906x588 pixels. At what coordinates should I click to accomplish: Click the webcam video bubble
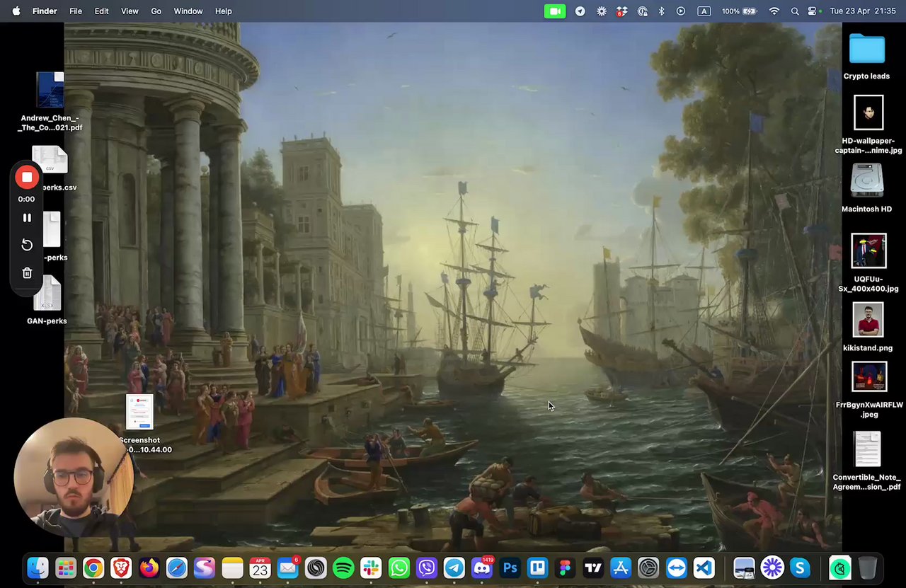(x=74, y=476)
